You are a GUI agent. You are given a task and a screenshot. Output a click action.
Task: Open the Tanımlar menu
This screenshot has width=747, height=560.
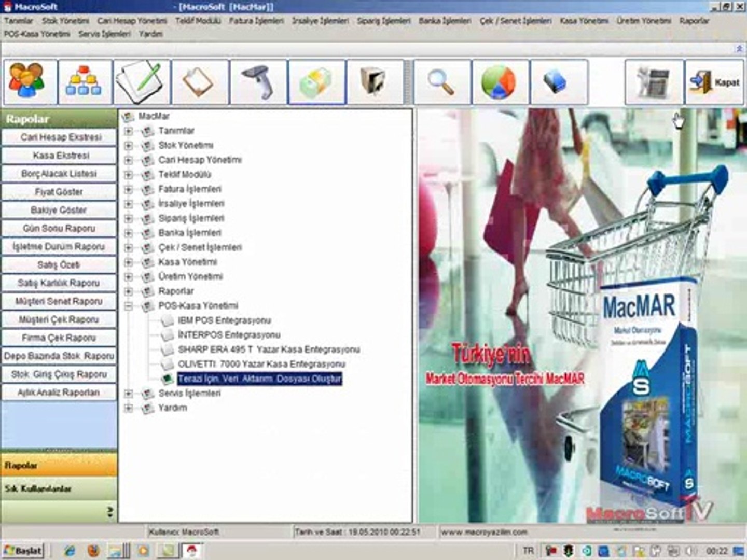(x=19, y=21)
